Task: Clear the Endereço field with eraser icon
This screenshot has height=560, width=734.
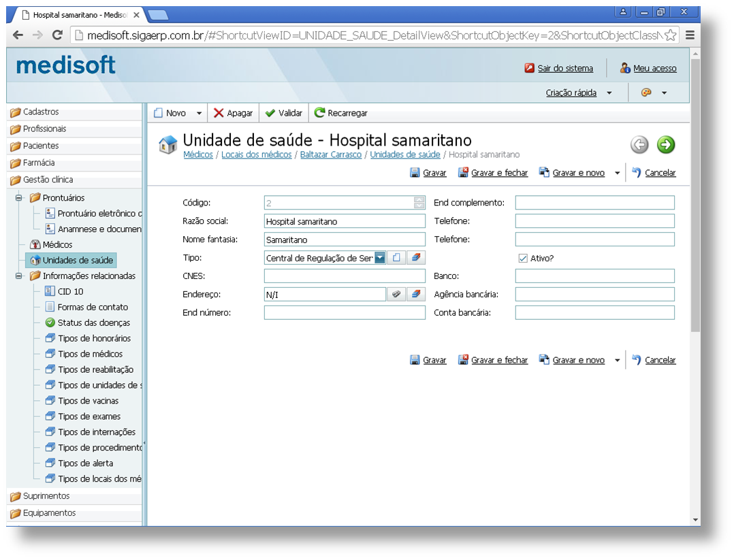Action: tap(415, 294)
